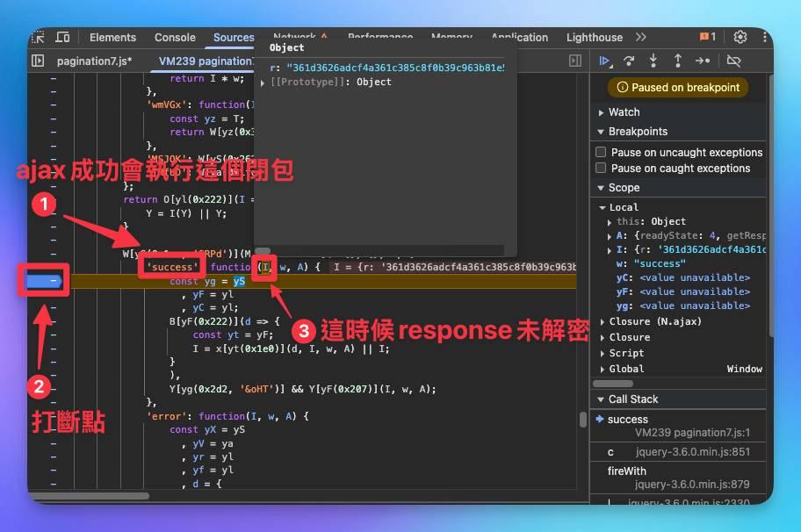This screenshot has height=532, width=801.
Task: Open the Sources tab
Action: click(x=234, y=37)
